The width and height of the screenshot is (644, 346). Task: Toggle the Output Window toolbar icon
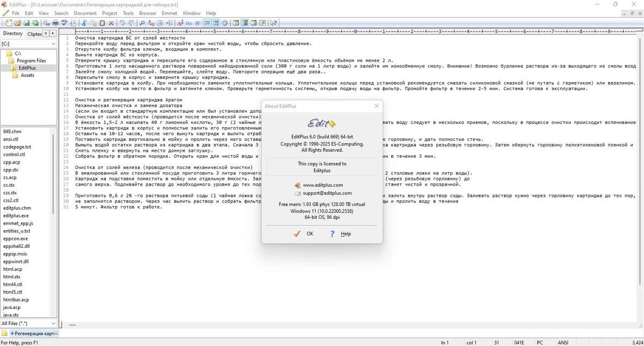pyautogui.click(x=253, y=23)
